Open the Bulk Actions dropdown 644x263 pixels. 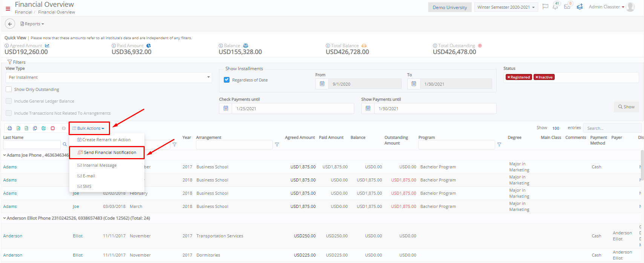89,128
